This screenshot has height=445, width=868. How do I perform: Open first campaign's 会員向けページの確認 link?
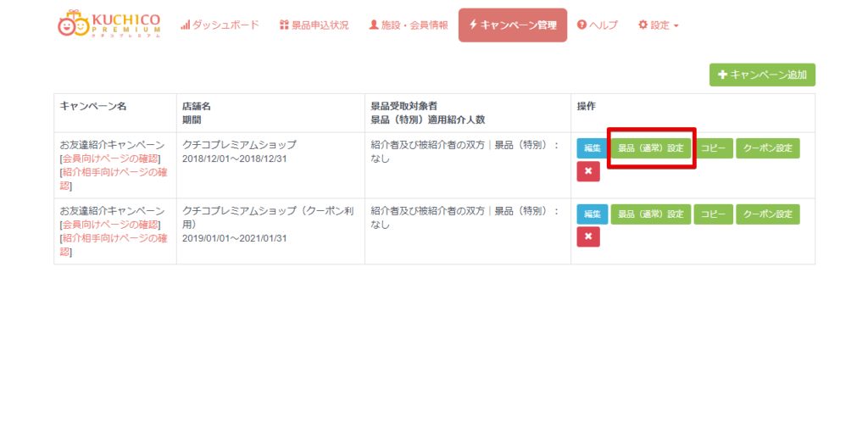click(x=110, y=159)
